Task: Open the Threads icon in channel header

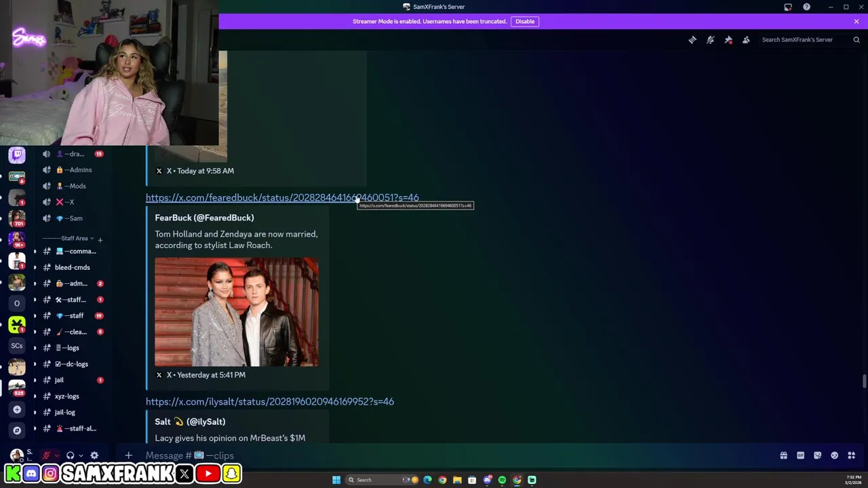Action: [x=692, y=40]
